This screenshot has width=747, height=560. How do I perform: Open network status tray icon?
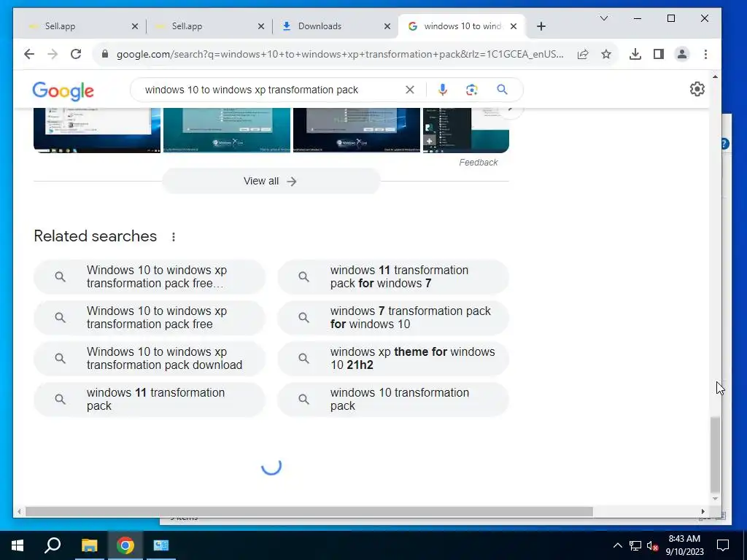635,545
